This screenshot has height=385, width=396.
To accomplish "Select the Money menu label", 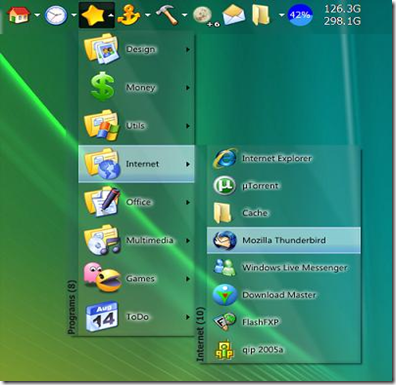I will [141, 88].
